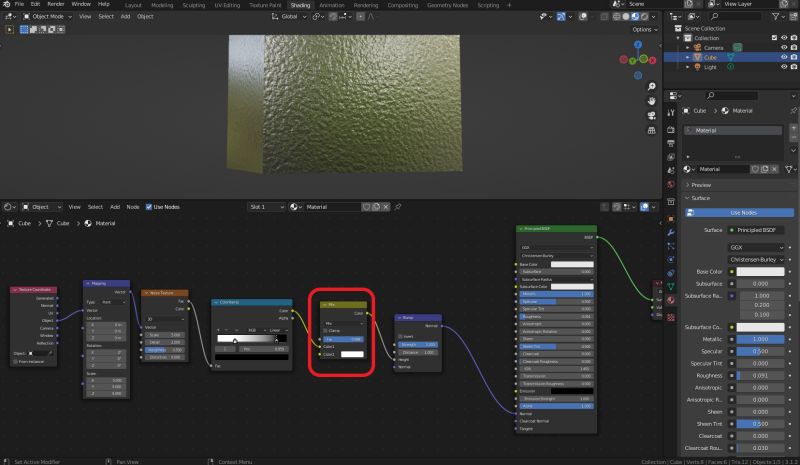Click the Blender logo menu icon
The width and height of the screenshot is (800, 465).
(7, 4)
